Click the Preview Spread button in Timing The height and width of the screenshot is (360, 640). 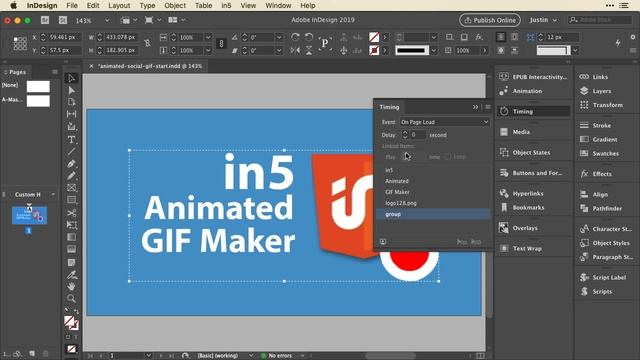click(x=383, y=242)
